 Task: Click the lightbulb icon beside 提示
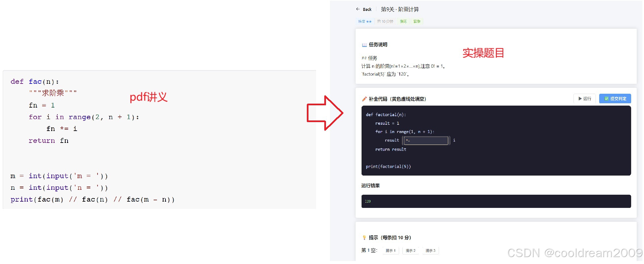pos(364,238)
